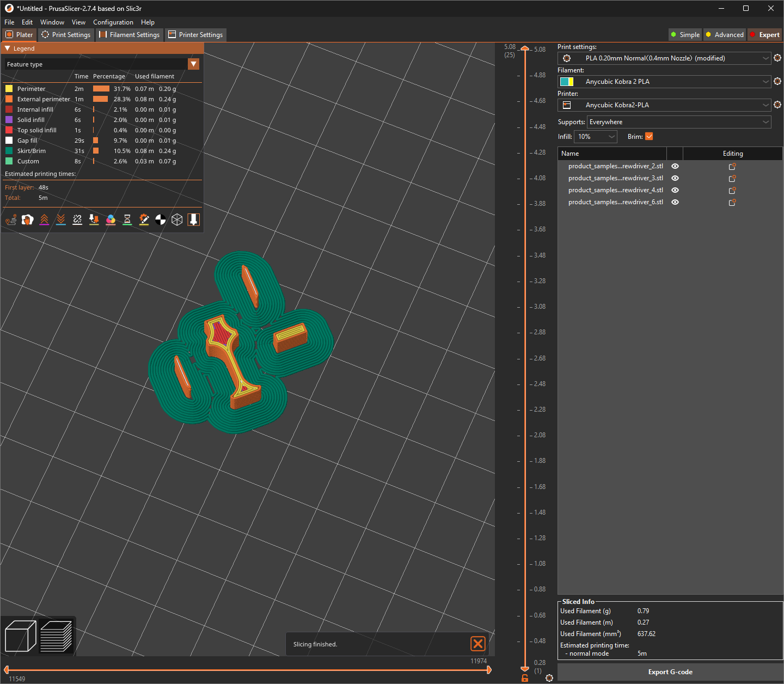Edit rewdriver_3.stl object settings icon

coord(732,178)
